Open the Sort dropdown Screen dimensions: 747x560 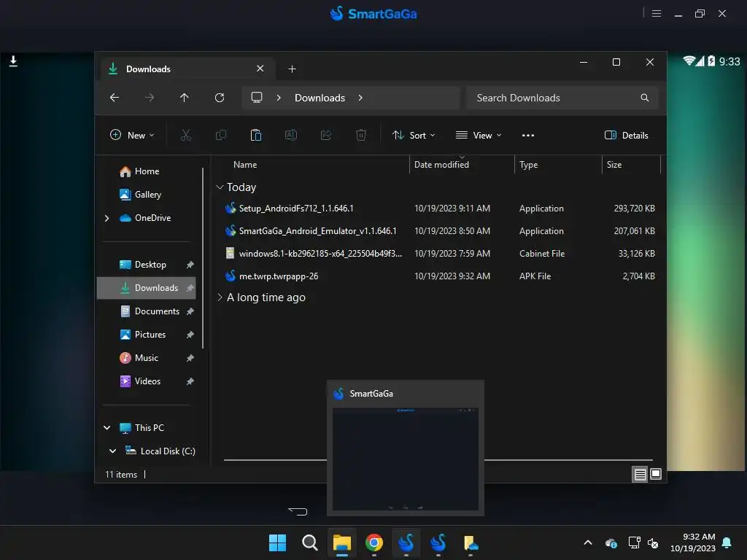[x=414, y=135]
